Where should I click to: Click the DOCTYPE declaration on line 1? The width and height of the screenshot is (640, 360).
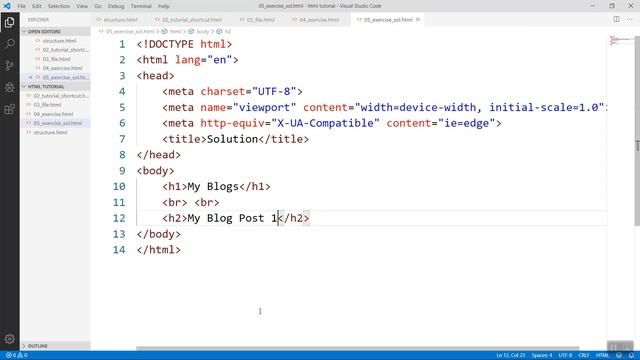click(184, 44)
